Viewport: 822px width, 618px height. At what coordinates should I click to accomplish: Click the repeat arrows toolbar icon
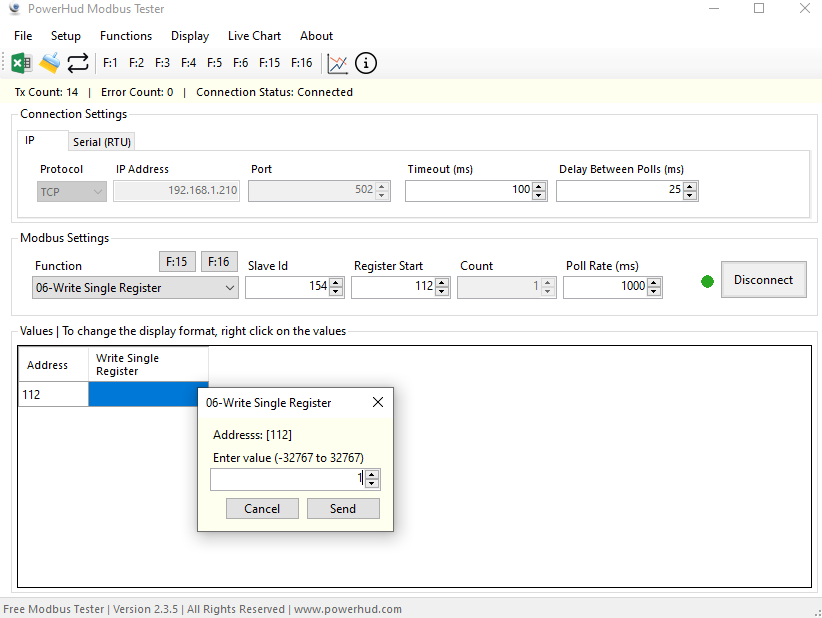pyautogui.click(x=78, y=63)
